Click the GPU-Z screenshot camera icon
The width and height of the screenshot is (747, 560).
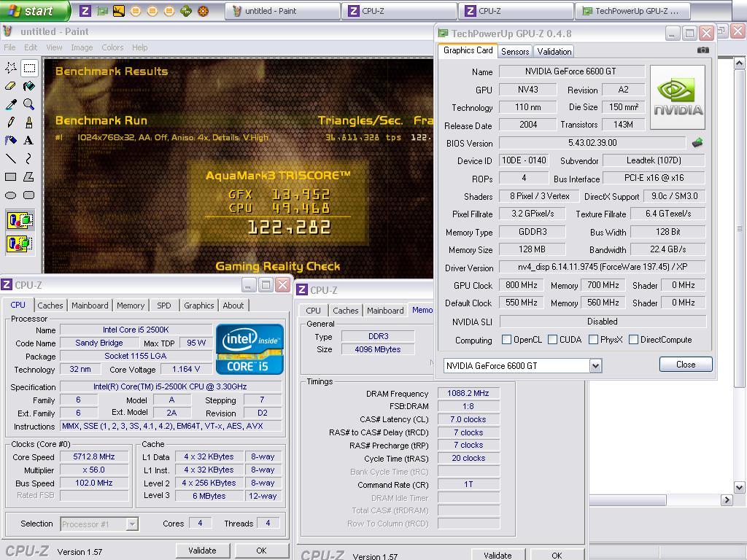click(x=703, y=50)
